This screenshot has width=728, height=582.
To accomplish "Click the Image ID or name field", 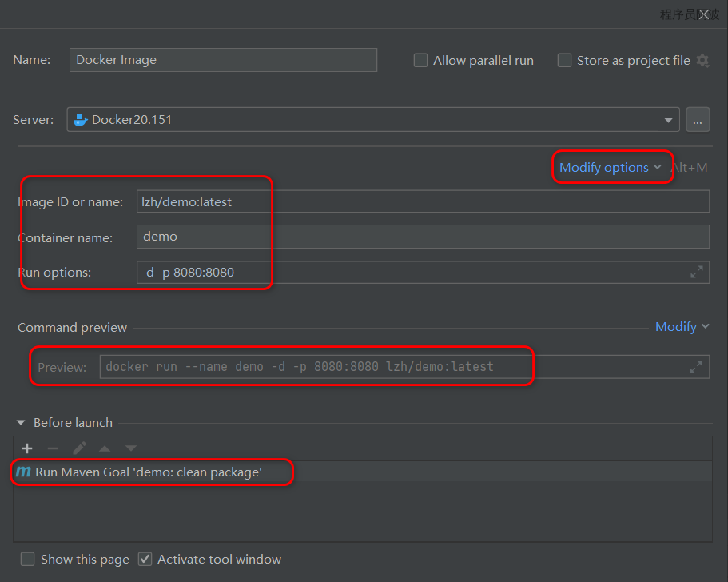I will tap(422, 202).
